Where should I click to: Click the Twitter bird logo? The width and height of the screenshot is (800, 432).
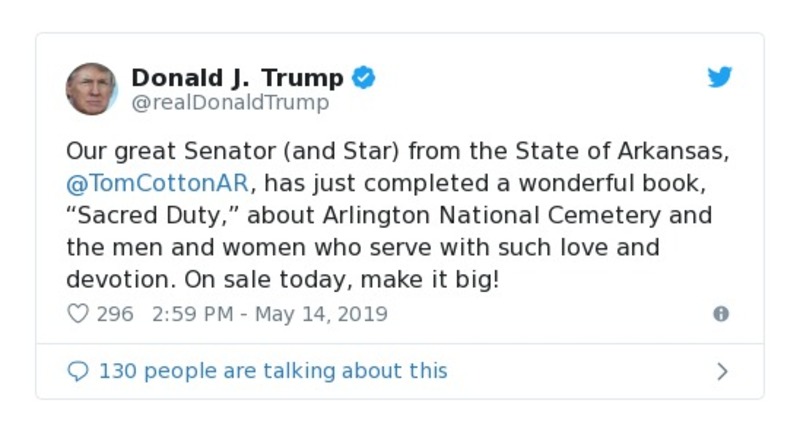tap(720, 78)
